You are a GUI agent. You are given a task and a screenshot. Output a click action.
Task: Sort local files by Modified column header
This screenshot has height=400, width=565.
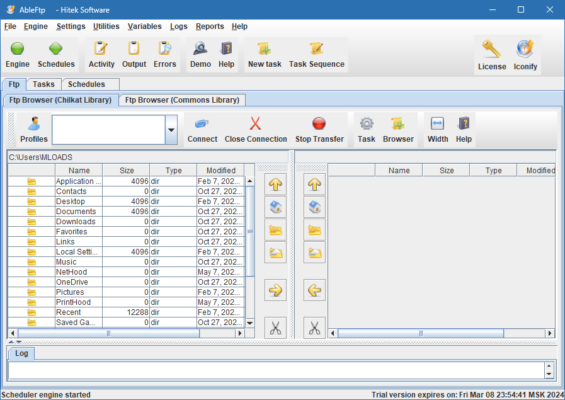point(221,170)
